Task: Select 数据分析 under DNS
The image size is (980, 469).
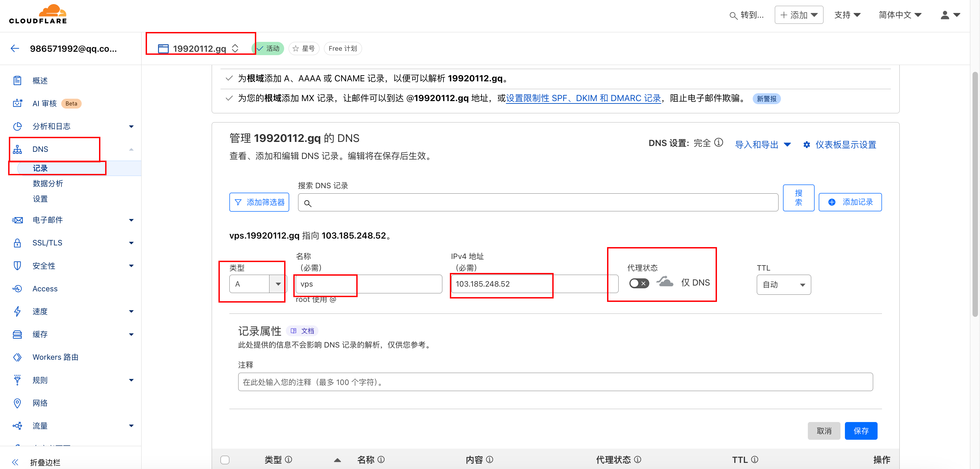Action: (48, 183)
